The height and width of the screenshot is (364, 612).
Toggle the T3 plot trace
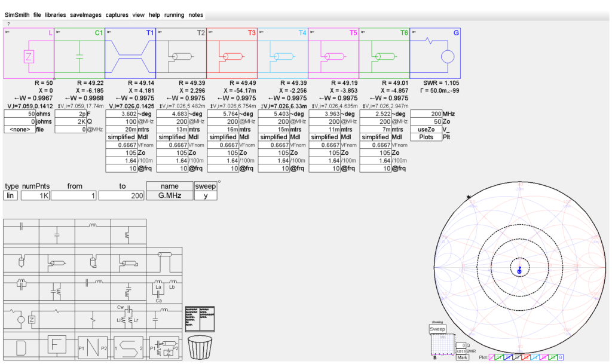pos(527,357)
